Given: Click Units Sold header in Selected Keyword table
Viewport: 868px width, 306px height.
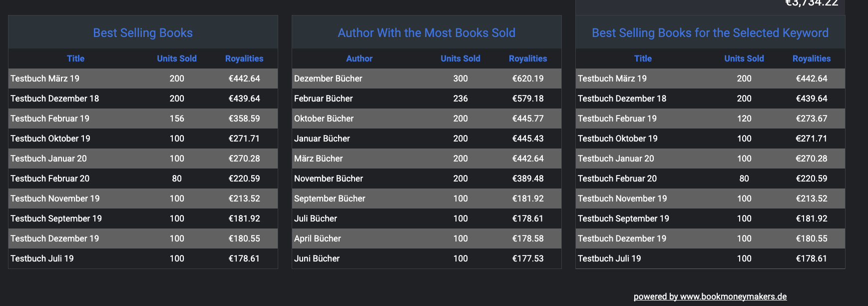Looking at the screenshot, I should pyautogui.click(x=744, y=58).
